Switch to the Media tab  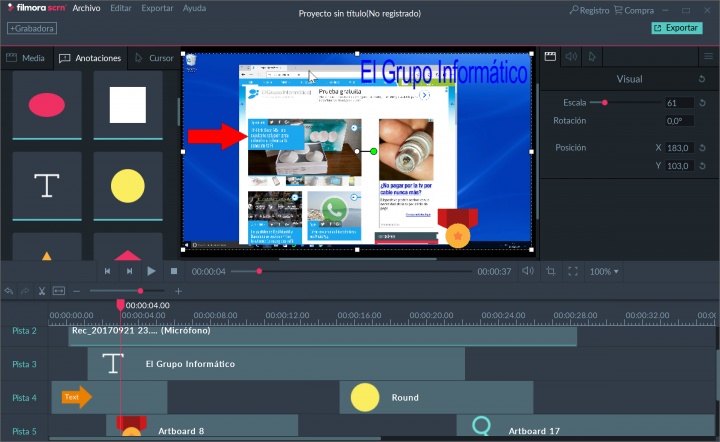point(26,58)
